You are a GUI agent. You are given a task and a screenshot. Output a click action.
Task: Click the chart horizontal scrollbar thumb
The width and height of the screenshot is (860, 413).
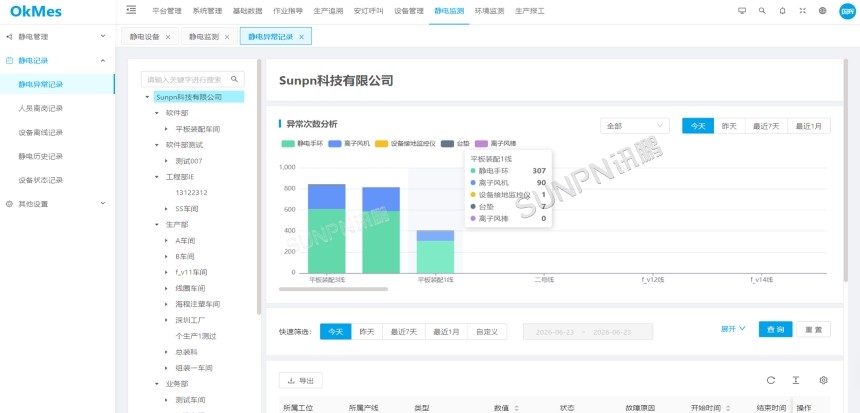[x=333, y=288]
